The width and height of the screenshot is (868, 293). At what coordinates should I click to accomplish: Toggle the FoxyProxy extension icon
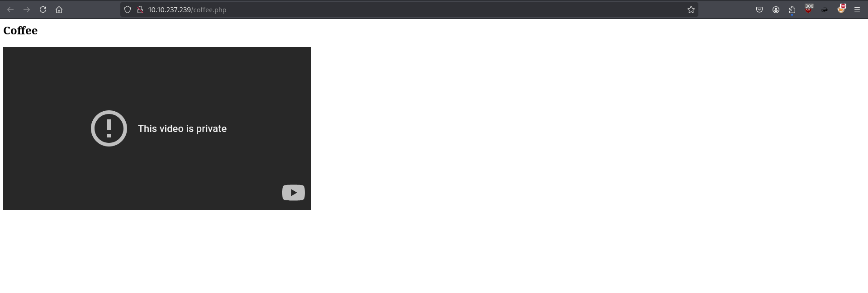tap(841, 9)
